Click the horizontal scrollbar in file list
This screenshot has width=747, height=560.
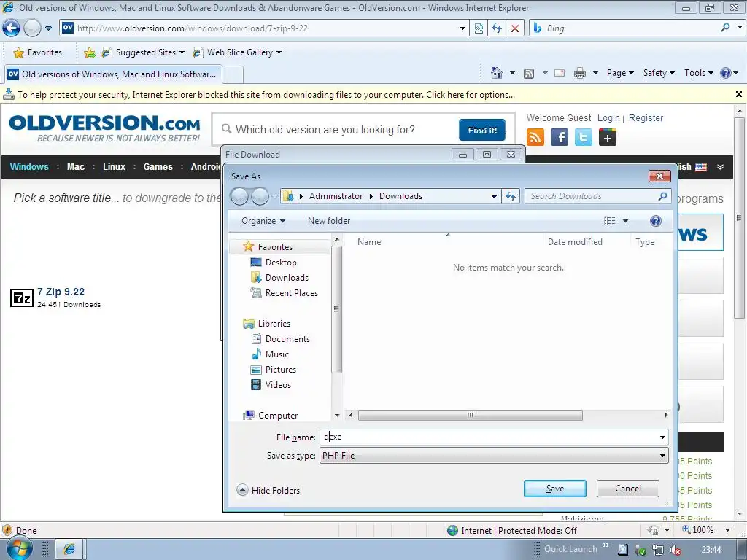pos(470,415)
